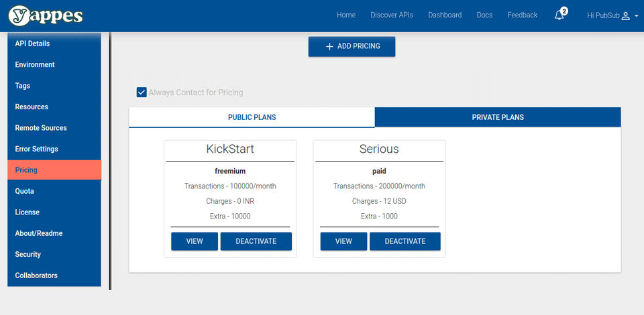Navigate to Remote Sources settings
This screenshot has width=644, height=315.
point(41,128)
